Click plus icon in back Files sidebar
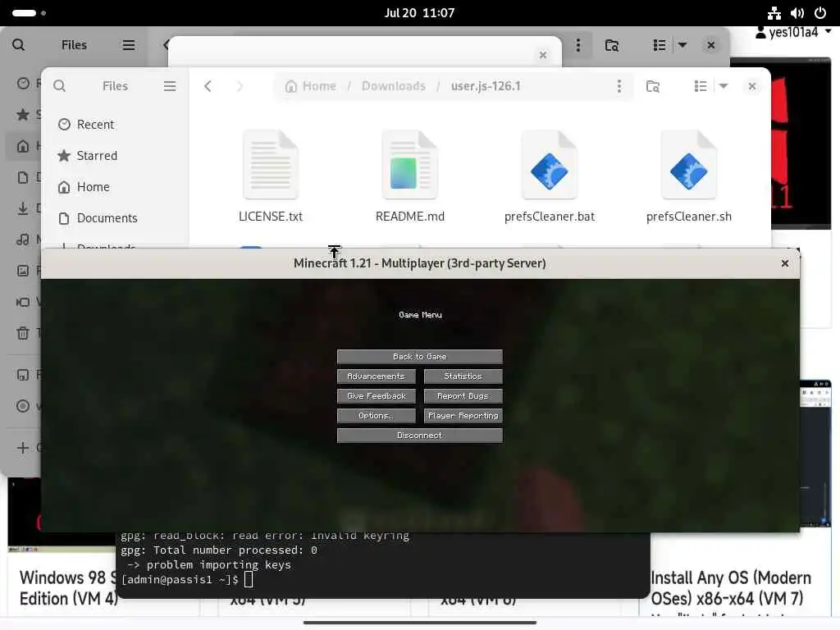840x630 pixels. coord(23,447)
